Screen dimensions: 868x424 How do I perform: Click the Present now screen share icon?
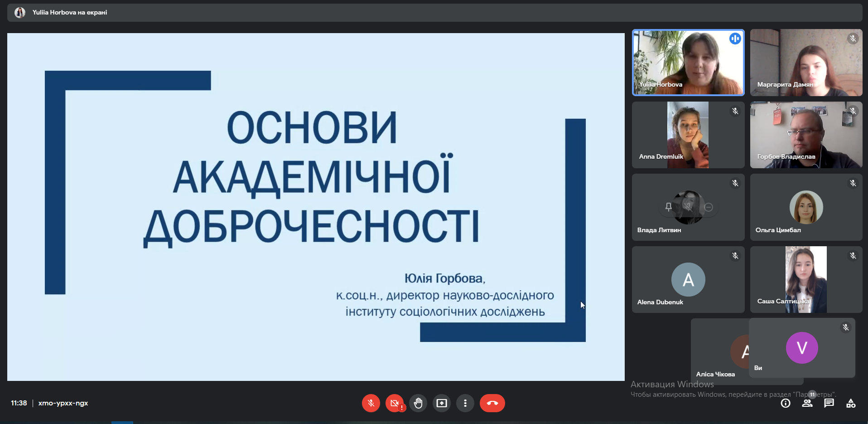point(442,403)
